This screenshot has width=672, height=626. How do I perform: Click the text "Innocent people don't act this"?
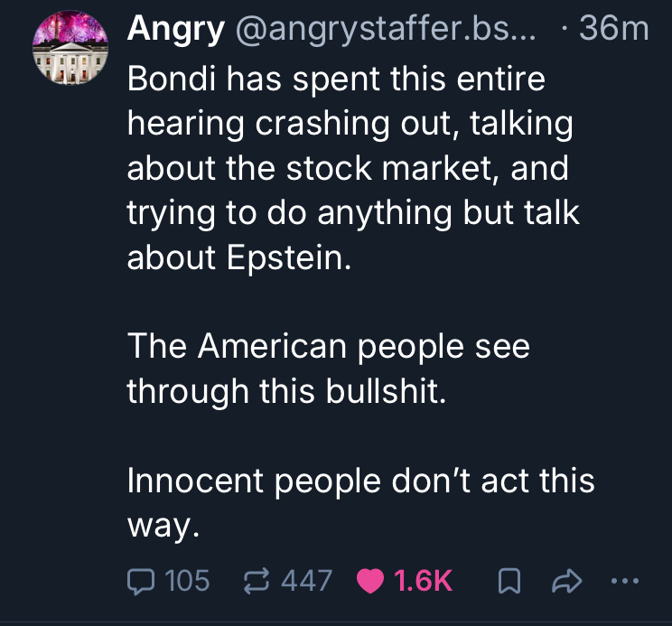point(360,480)
